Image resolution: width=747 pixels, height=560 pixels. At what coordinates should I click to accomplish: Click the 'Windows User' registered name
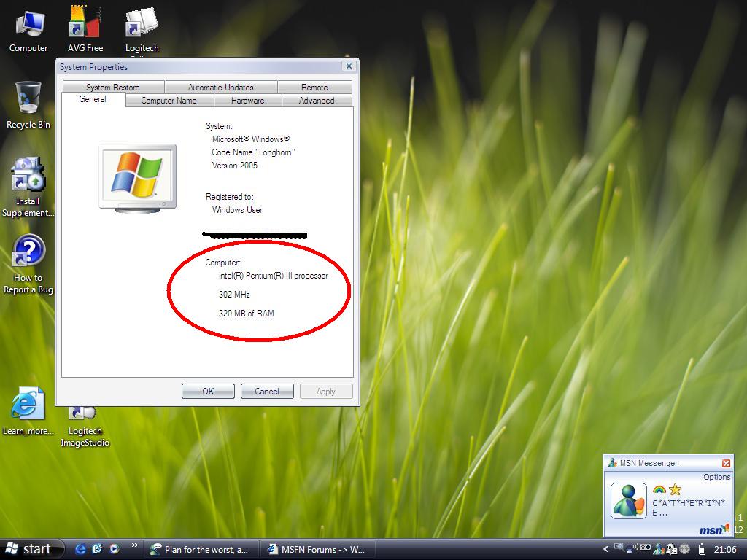(237, 210)
